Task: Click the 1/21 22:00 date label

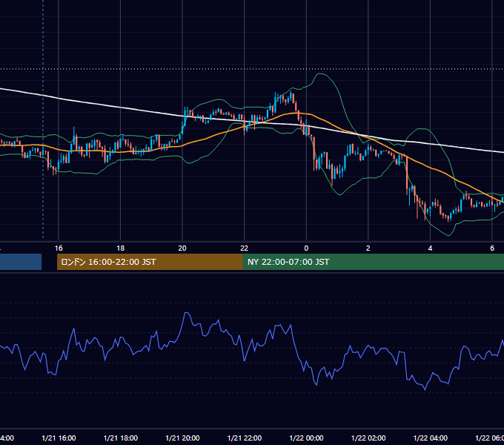Action: 245,438
